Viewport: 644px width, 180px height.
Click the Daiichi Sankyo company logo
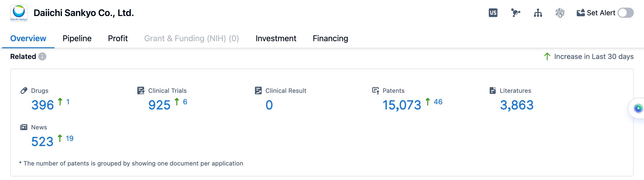click(19, 13)
